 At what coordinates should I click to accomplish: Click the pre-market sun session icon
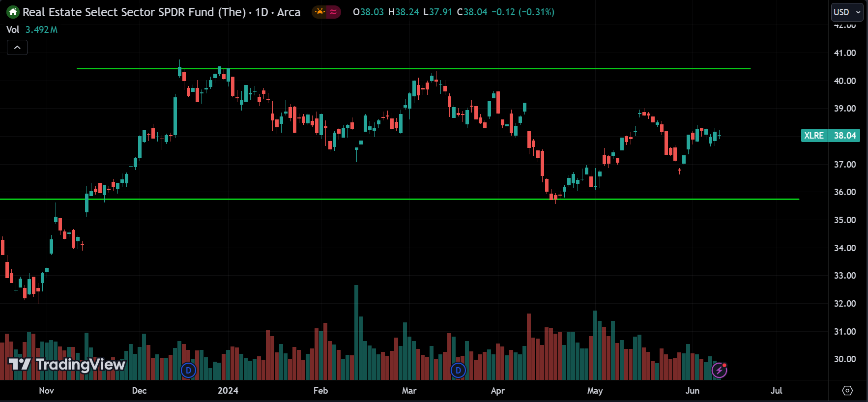click(x=320, y=12)
